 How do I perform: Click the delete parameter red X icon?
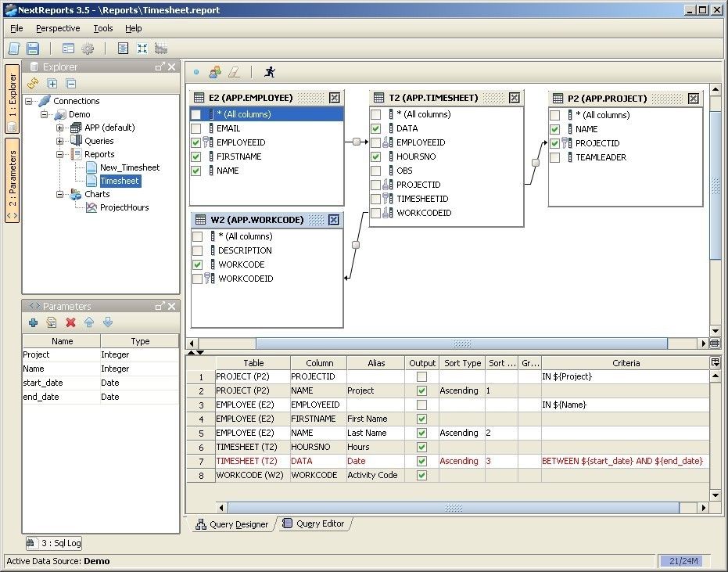[x=70, y=322]
